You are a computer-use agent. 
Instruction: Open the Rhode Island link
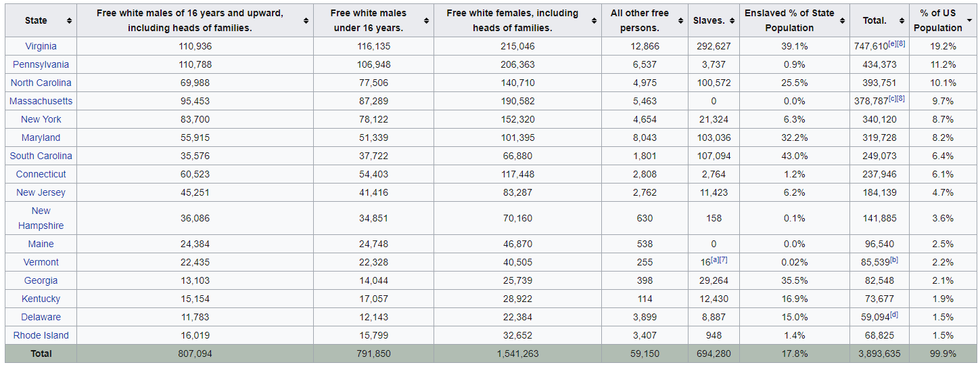click(41, 335)
